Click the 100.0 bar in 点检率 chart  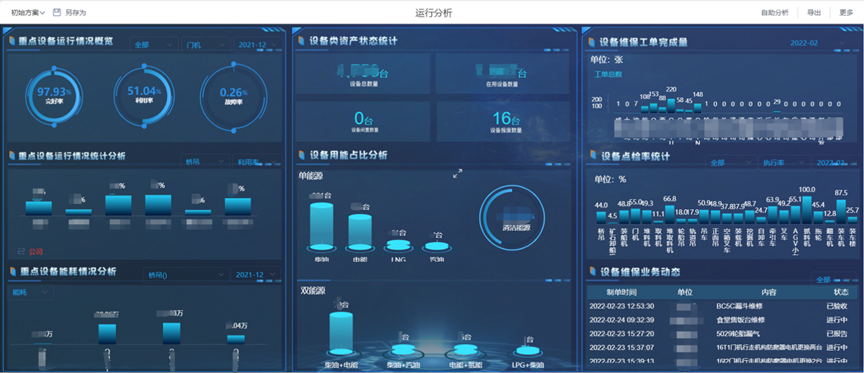coord(807,209)
